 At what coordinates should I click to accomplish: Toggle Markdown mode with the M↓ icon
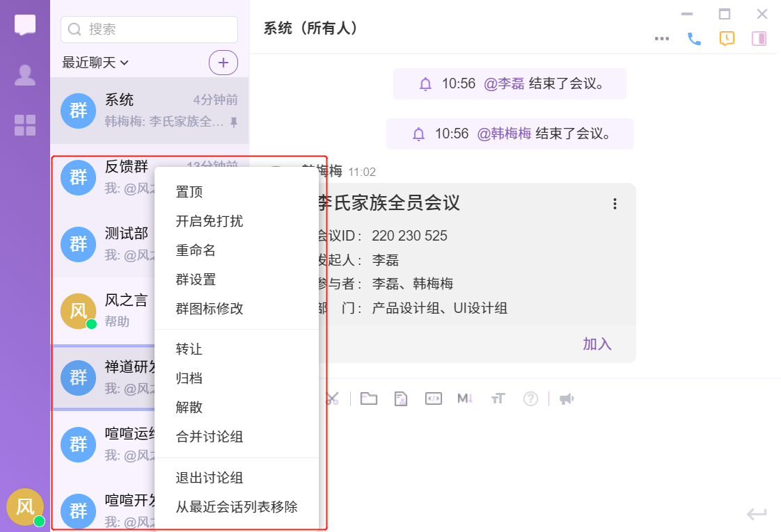click(x=465, y=398)
